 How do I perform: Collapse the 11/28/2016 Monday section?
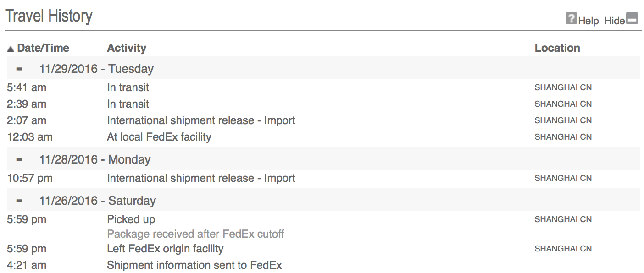pyautogui.click(x=19, y=160)
